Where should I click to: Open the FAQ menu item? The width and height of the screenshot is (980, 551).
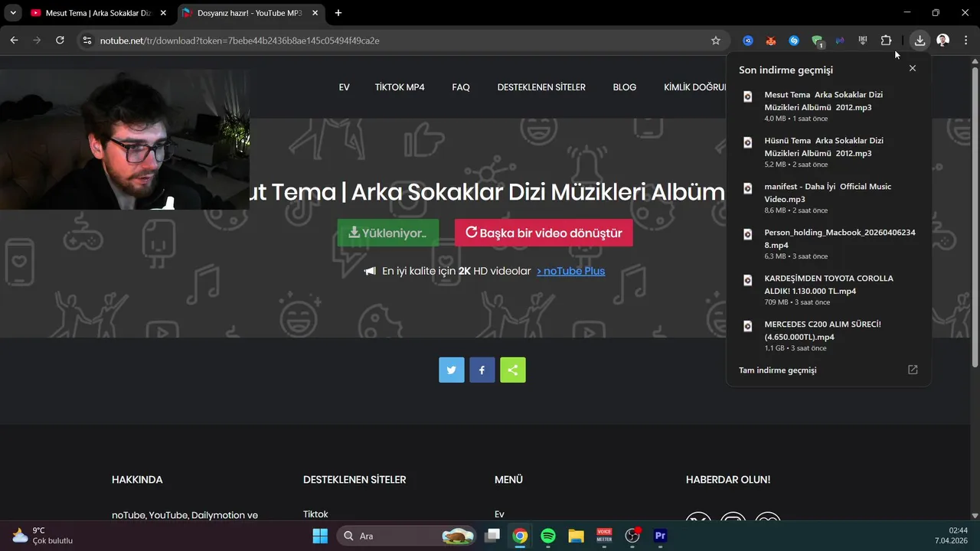click(x=461, y=87)
